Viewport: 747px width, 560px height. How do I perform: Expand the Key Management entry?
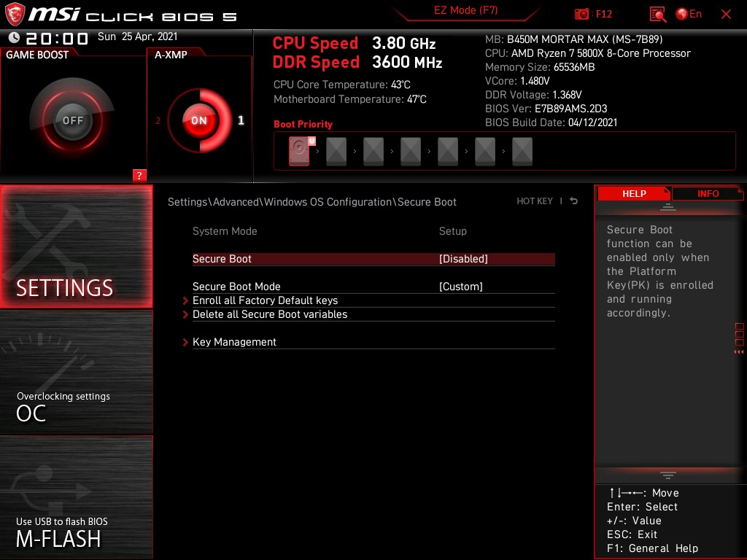(x=234, y=342)
